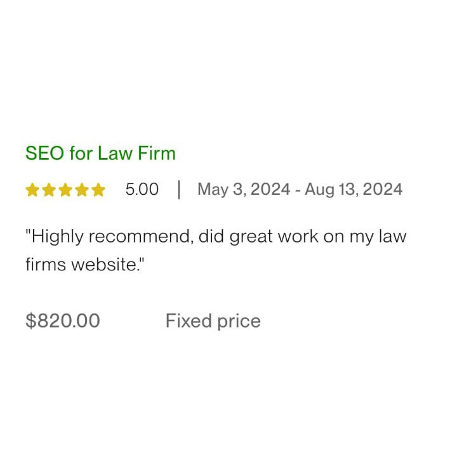Click the 'Highly recommend' review quote text
The image size is (457, 476).
point(216,251)
